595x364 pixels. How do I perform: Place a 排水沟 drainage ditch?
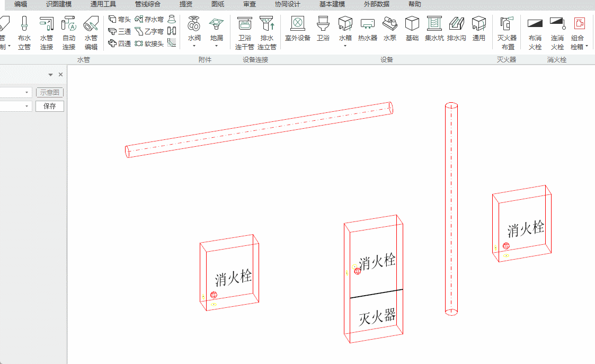457,29
